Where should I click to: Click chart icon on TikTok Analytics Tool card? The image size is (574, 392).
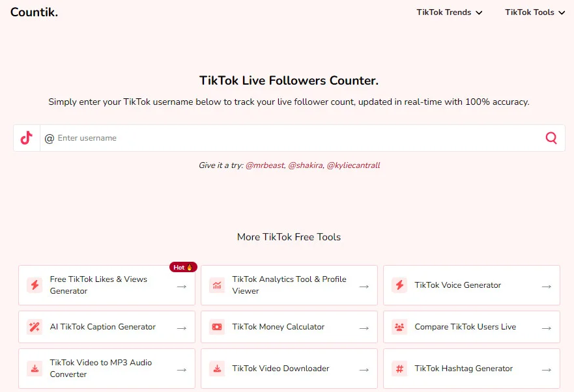pyautogui.click(x=217, y=285)
